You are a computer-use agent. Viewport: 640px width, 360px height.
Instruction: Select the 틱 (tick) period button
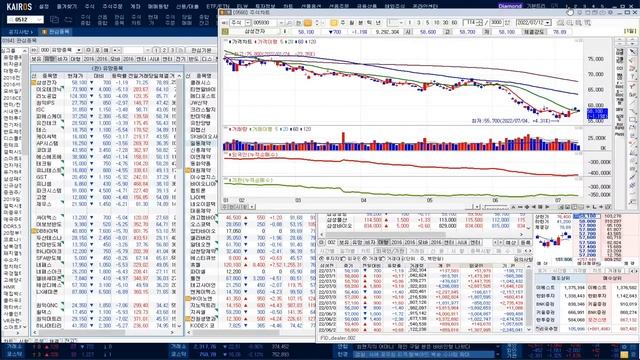point(369,23)
